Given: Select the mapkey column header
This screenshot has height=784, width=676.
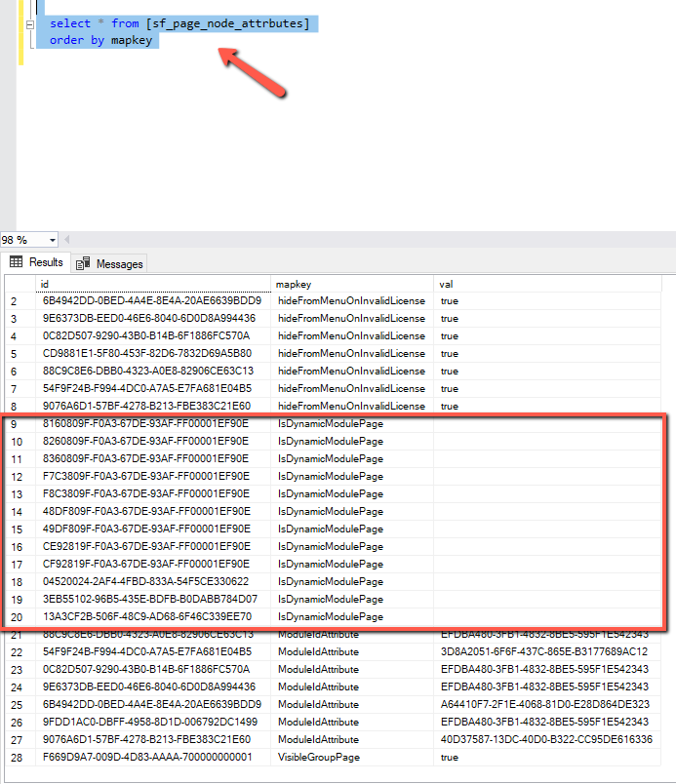Looking at the screenshot, I should (x=352, y=284).
